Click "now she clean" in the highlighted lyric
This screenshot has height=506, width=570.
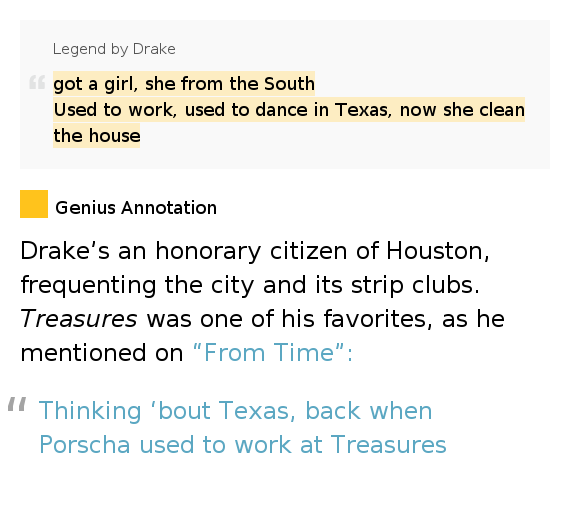(x=462, y=110)
